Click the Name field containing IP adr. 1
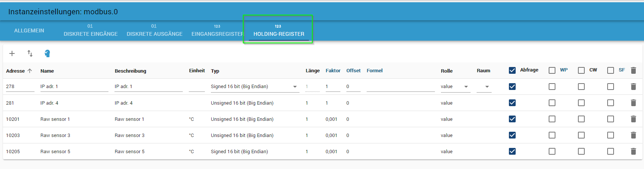 pos(74,87)
